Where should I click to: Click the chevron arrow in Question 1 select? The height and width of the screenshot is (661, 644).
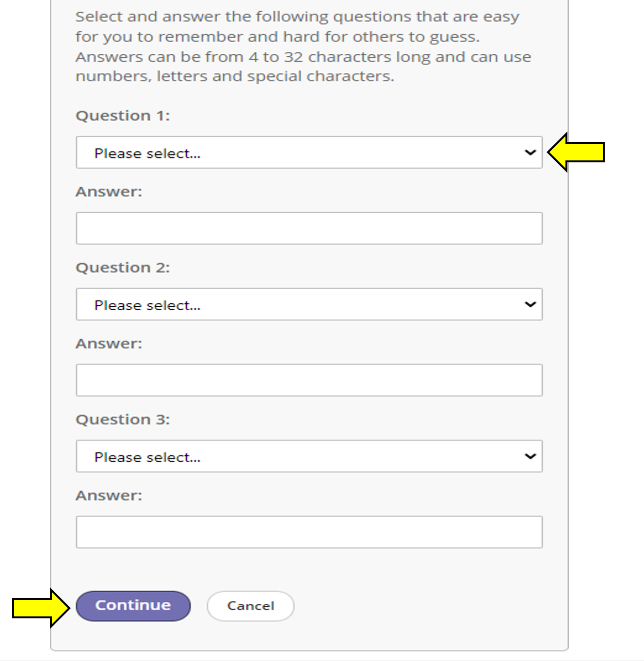click(530, 153)
